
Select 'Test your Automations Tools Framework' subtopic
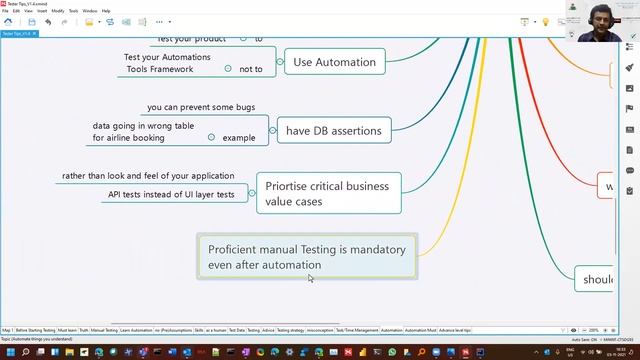coord(167,63)
